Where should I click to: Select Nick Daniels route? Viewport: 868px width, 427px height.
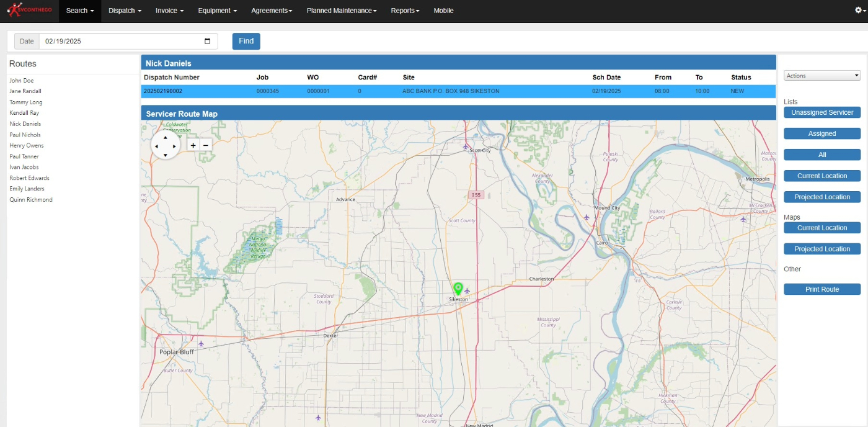coord(25,124)
